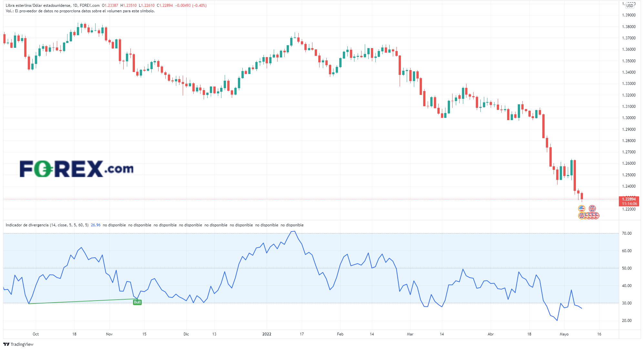Click the Mayo label on time axis
The width and height of the screenshot is (644, 350).
click(564, 334)
